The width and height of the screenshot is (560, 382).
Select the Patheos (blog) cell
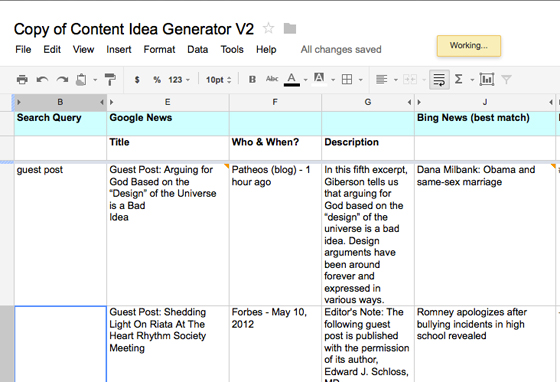tap(275, 234)
